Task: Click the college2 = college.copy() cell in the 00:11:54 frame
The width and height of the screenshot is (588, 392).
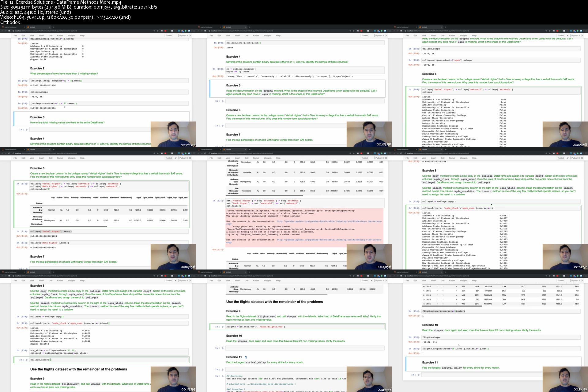Action: coord(501,202)
